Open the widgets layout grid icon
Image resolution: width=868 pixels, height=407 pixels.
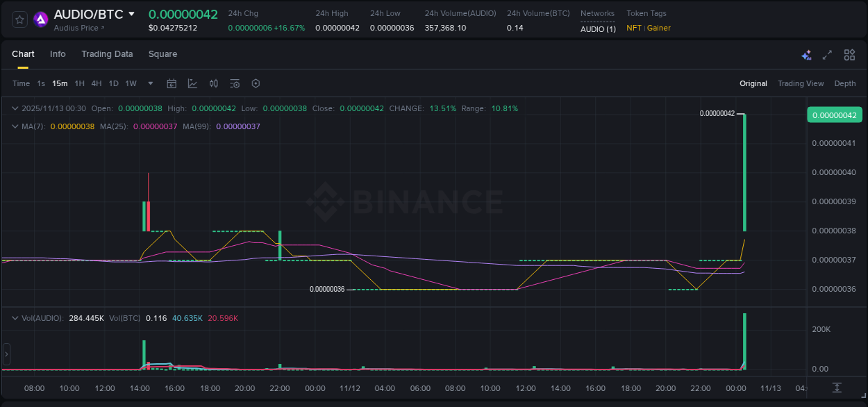click(x=849, y=54)
